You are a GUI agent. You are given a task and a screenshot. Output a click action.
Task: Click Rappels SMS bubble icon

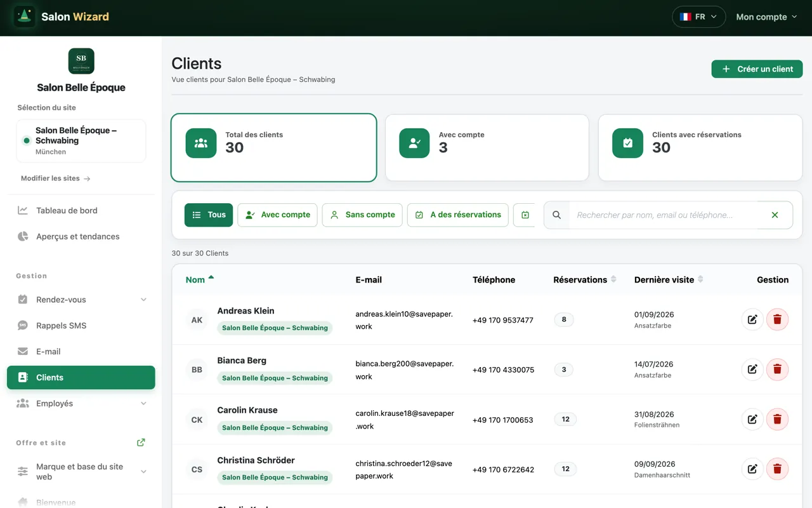click(23, 325)
